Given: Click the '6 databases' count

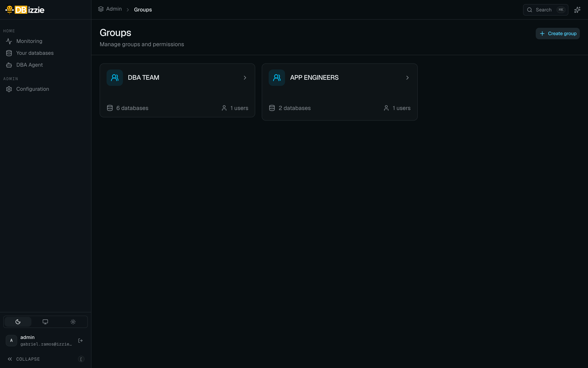Looking at the screenshot, I should [x=132, y=108].
